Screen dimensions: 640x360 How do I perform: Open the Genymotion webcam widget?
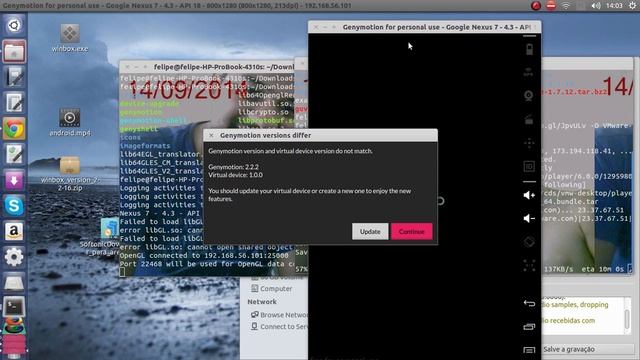pos(529,96)
